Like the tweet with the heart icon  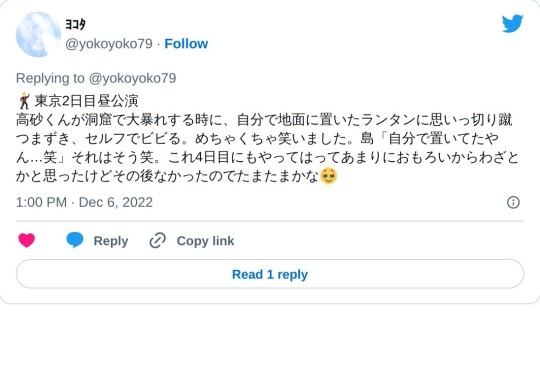(27, 240)
